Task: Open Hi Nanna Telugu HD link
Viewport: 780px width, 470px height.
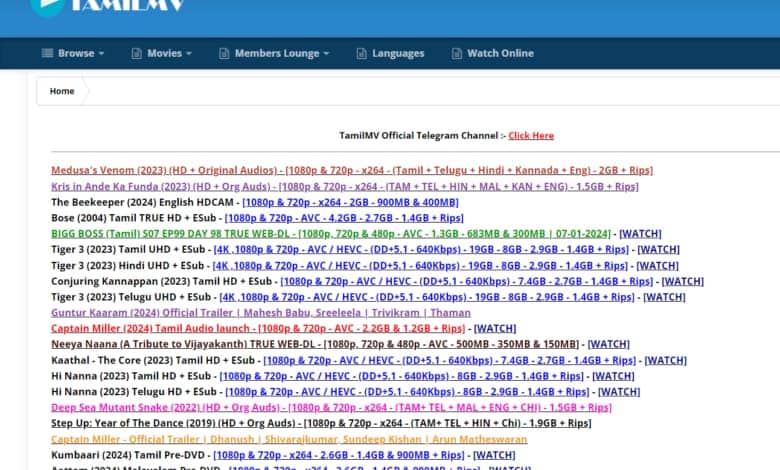Action: 407,392
